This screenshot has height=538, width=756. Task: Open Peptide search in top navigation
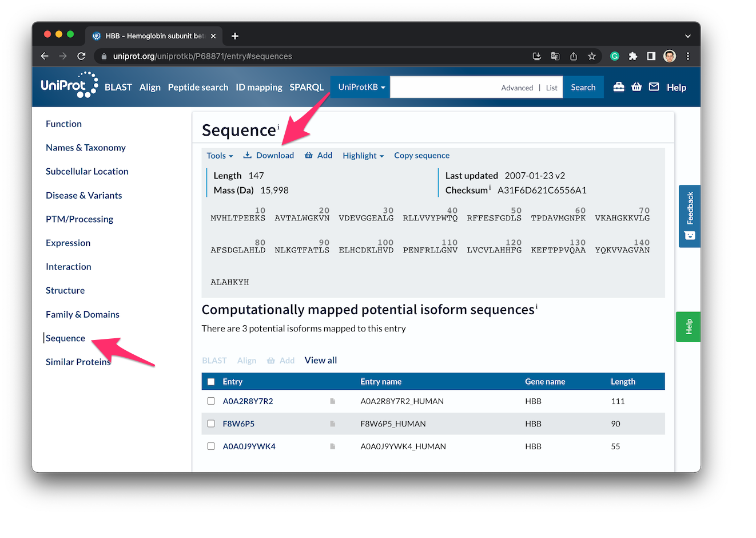(x=198, y=87)
